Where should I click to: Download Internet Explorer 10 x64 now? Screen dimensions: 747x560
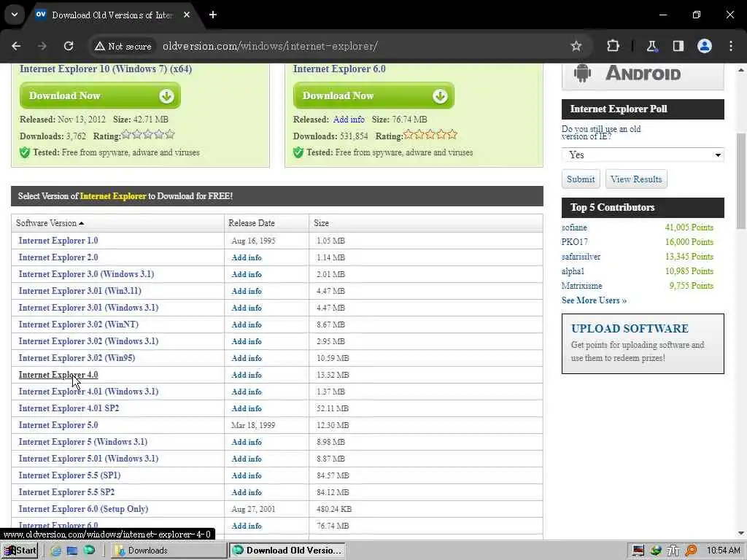point(100,96)
